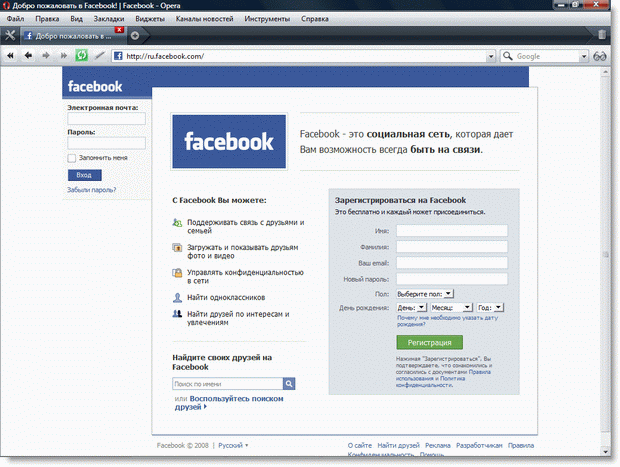620x467 pixels.
Task: Click the glasses view icon
Action: point(599,56)
